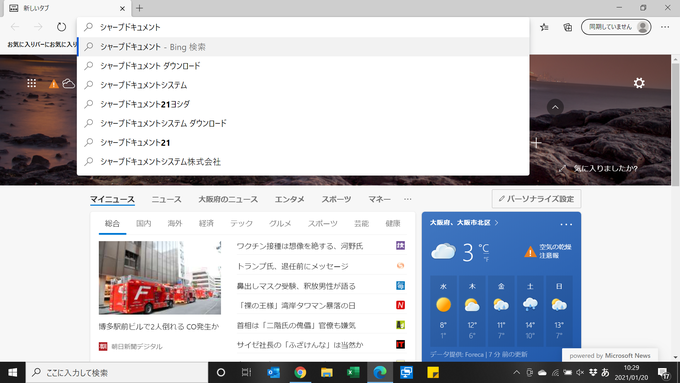The width and height of the screenshot is (680, 383).
Task: Click the plus icon to add a quick link
Action: 536,143
